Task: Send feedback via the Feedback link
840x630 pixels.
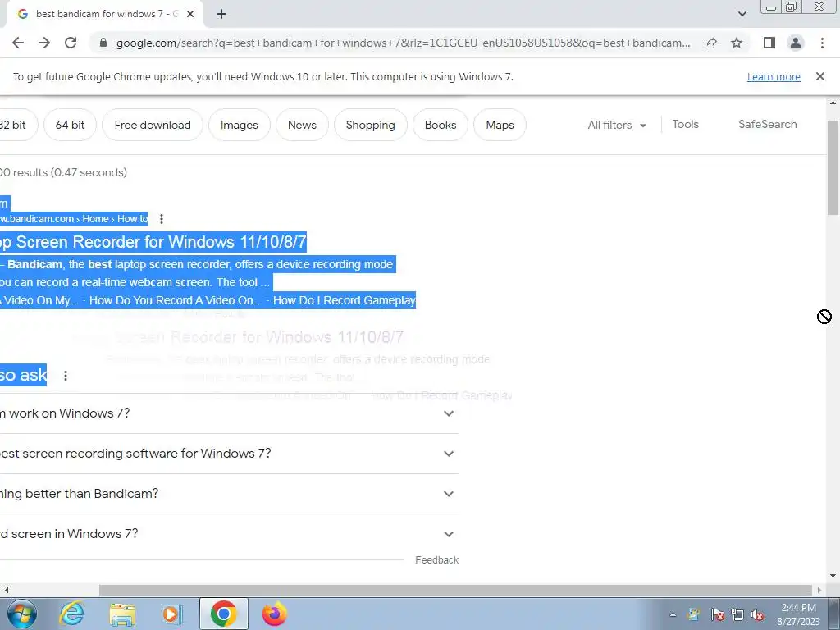Action: coord(436,559)
